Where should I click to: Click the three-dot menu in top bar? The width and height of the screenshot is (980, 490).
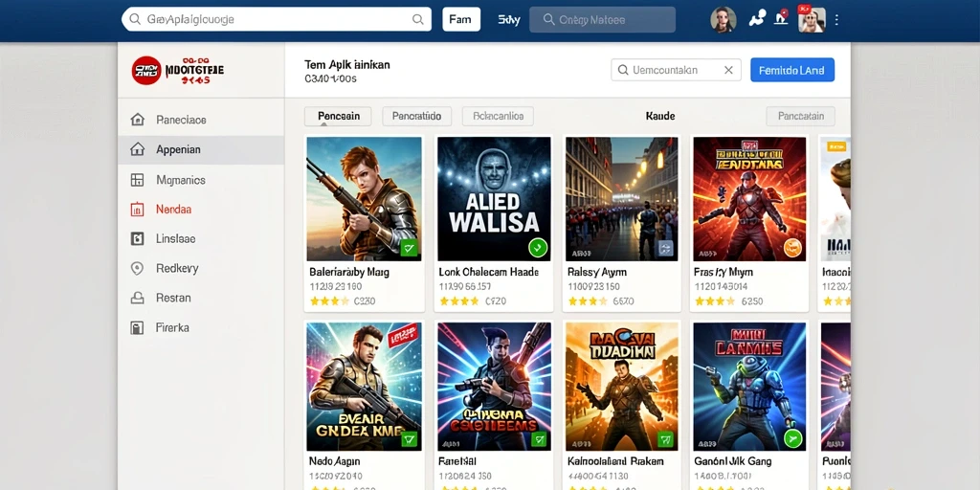click(836, 20)
